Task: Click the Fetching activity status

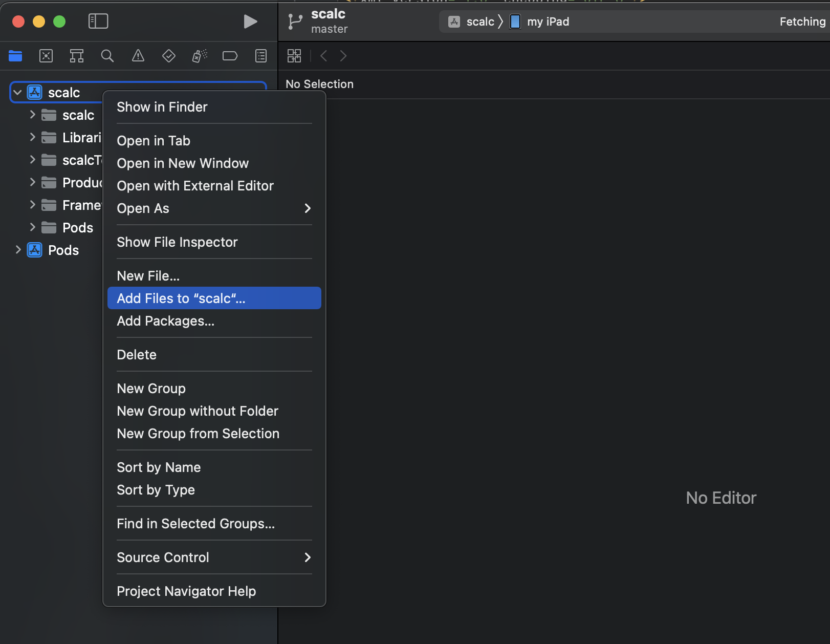Action: [802, 22]
